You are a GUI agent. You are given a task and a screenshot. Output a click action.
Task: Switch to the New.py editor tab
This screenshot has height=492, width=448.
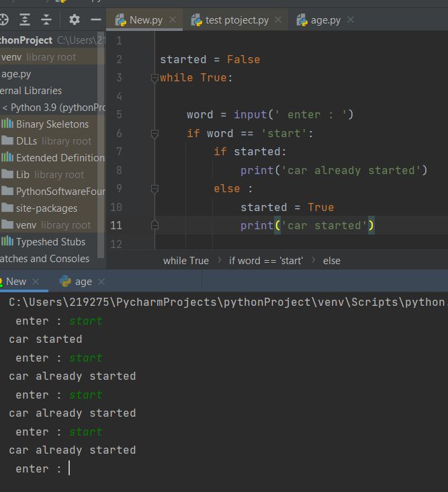click(146, 20)
